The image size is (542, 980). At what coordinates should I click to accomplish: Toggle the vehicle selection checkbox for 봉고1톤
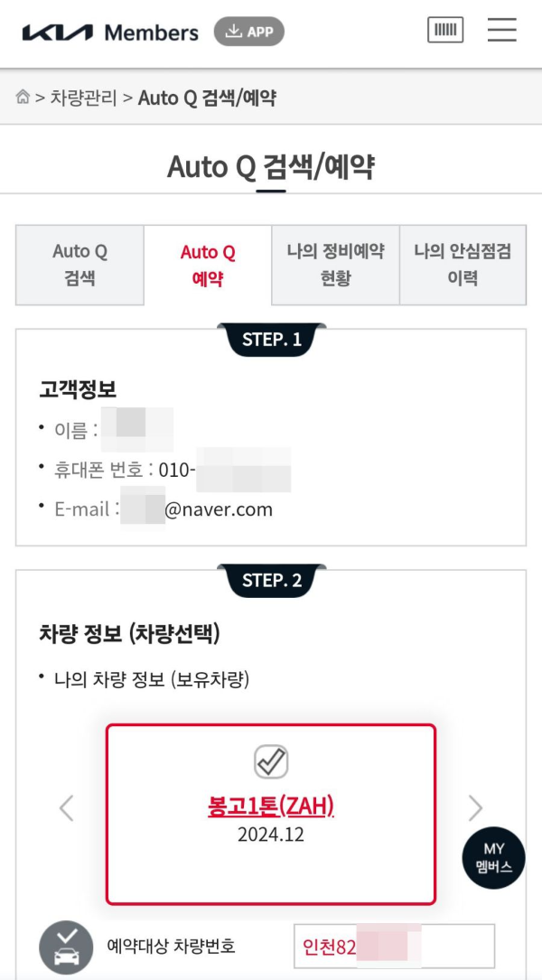[271, 760]
